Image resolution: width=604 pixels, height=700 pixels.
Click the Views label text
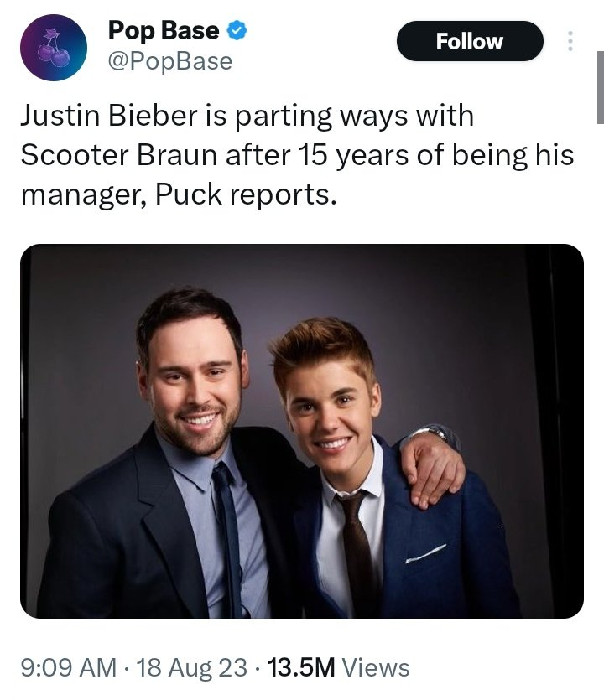(x=377, y=667)
